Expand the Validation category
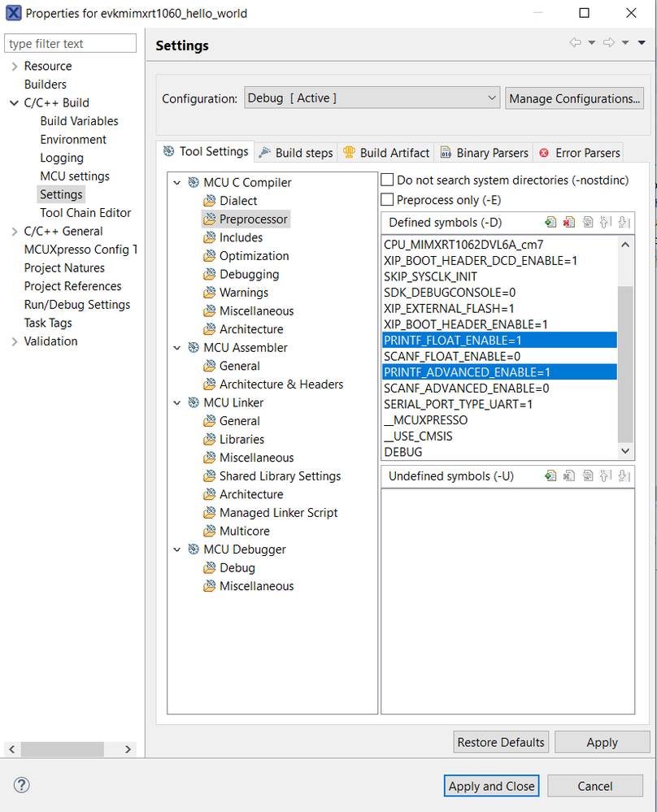 [x=15, y=341]
